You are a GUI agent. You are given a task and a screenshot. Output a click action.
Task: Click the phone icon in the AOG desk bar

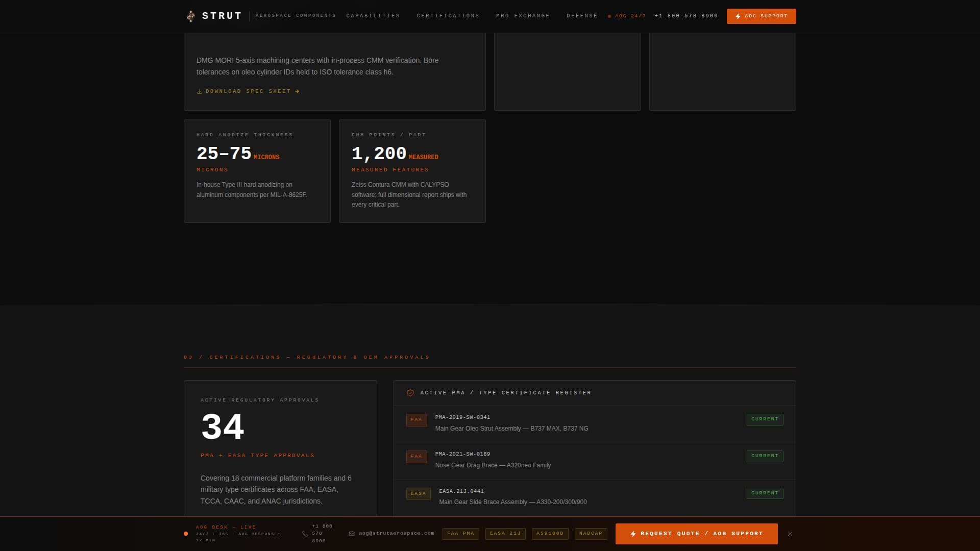click(305, 534)
